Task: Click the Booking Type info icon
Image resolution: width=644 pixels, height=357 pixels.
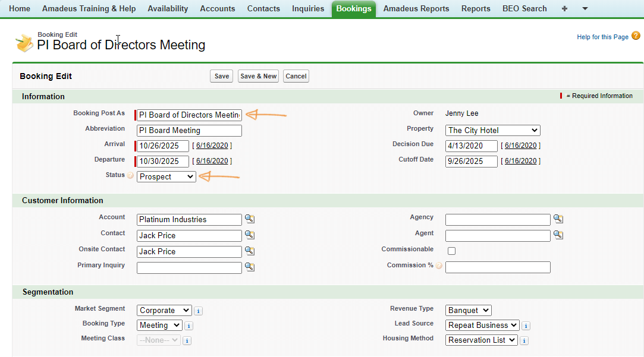Action: point(189,326)
